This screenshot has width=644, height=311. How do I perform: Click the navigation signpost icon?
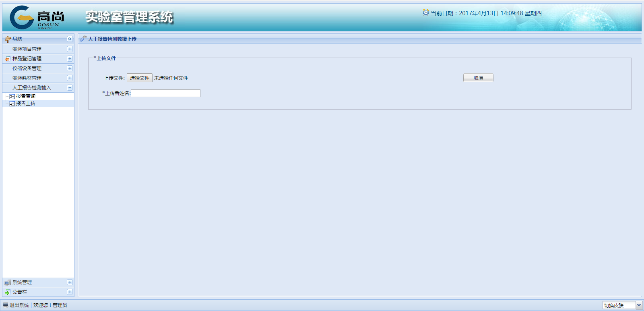tap(8, 39)
